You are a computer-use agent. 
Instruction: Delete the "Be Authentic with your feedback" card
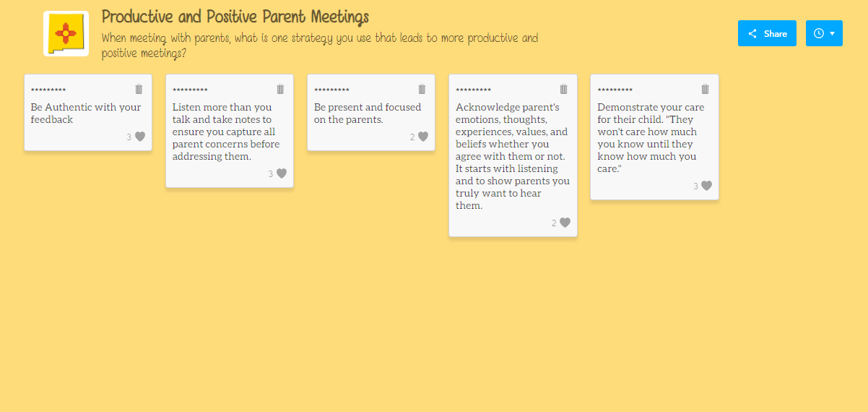tap(139, 89)
